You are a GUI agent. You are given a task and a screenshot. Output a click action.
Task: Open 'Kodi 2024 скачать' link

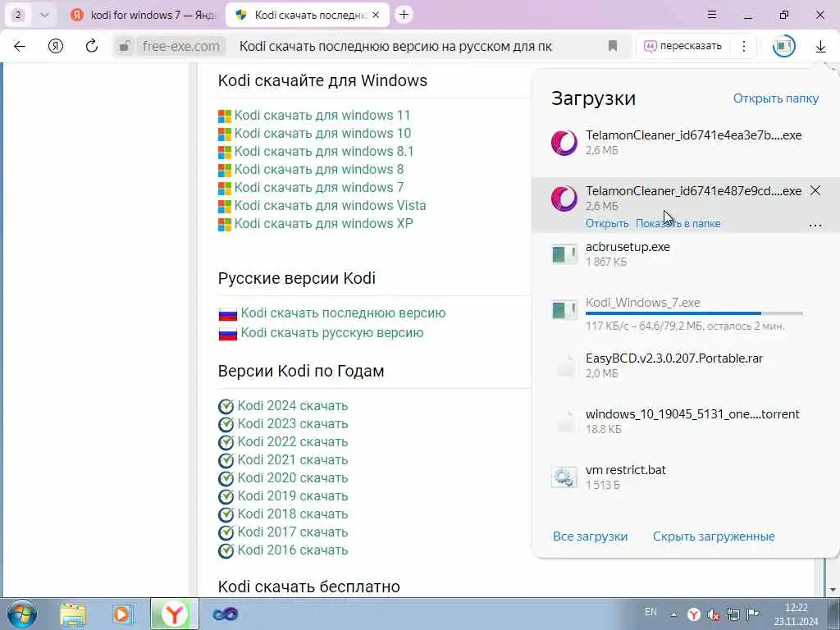pyautogui.click(x=293, y=405)
